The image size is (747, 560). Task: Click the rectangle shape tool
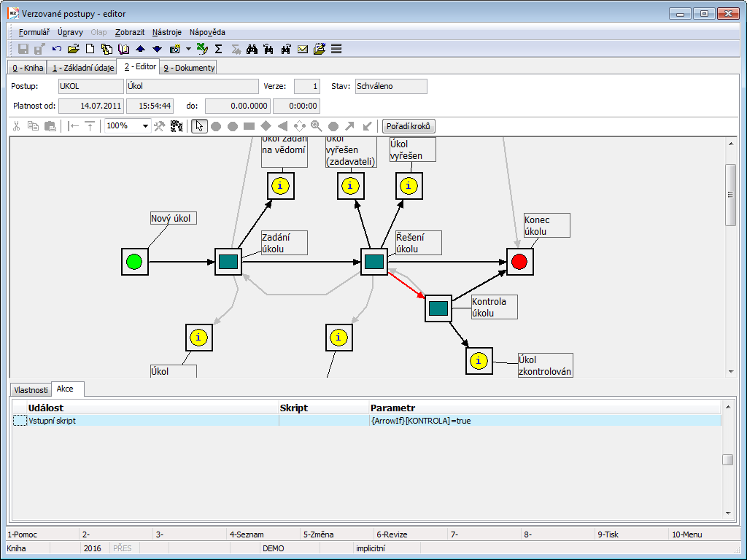coord(249,126)
